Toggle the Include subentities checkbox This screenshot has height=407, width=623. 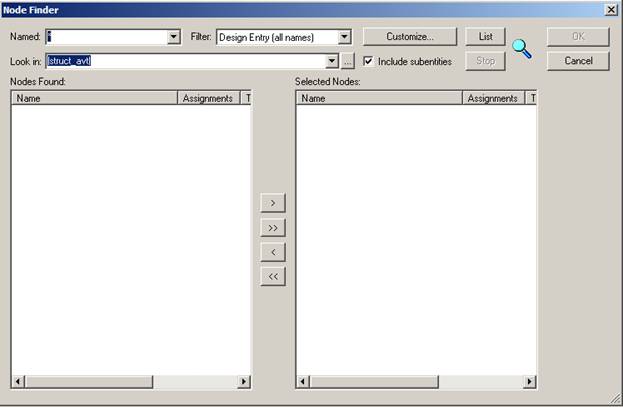click(369, 62)
